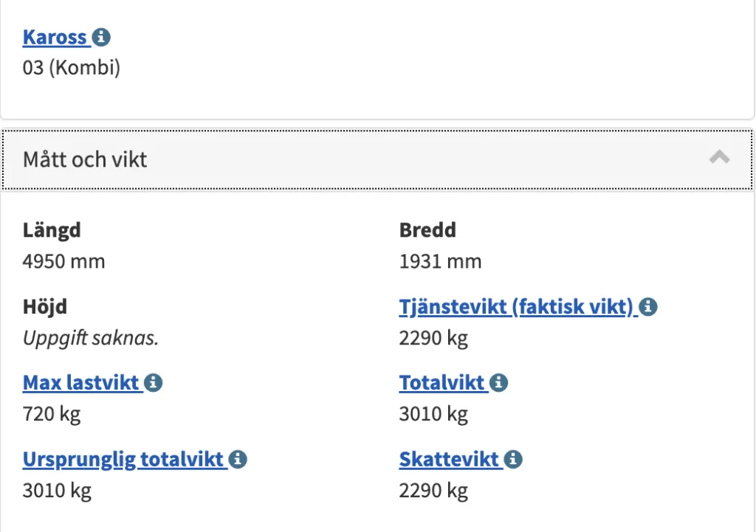Click the Uppgift saknas text under Höjd
Image resolution: width=756 pixels, height=532 pixels.
coord(91,338)
